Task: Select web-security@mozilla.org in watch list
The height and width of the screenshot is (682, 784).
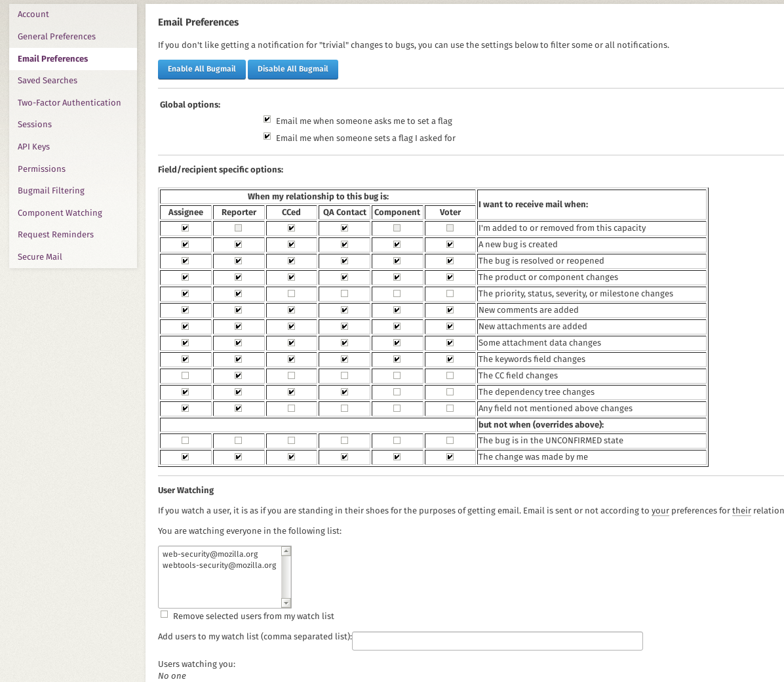Action: pyautogui.click(x=210, y=554)
